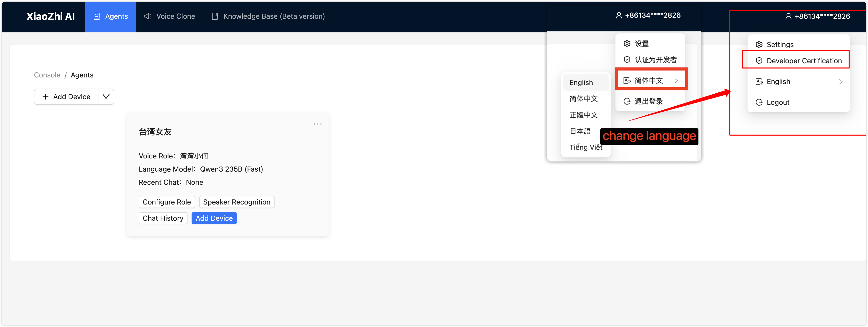Viewport: 868px width, 327px height.
Task: Click Language Model Qwen3 235B (Fast) text
Action: (x=201, y=169)
